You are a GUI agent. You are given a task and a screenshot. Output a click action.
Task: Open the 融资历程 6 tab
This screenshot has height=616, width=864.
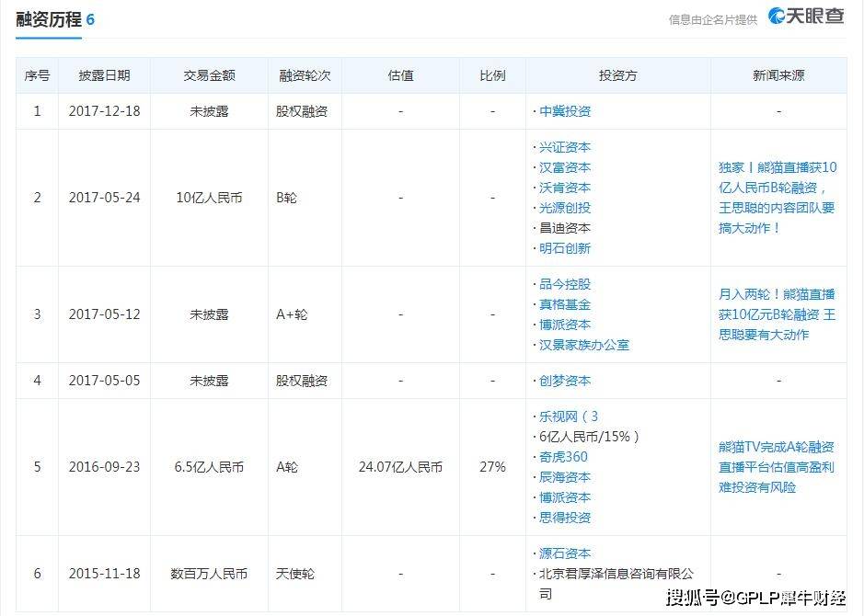click(x=55, y=20)
